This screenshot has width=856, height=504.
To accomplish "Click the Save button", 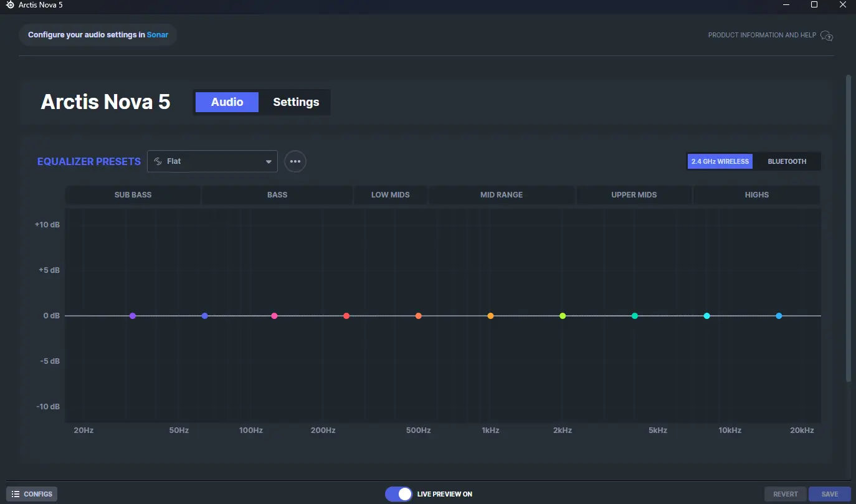I will [x=829, y=494].
